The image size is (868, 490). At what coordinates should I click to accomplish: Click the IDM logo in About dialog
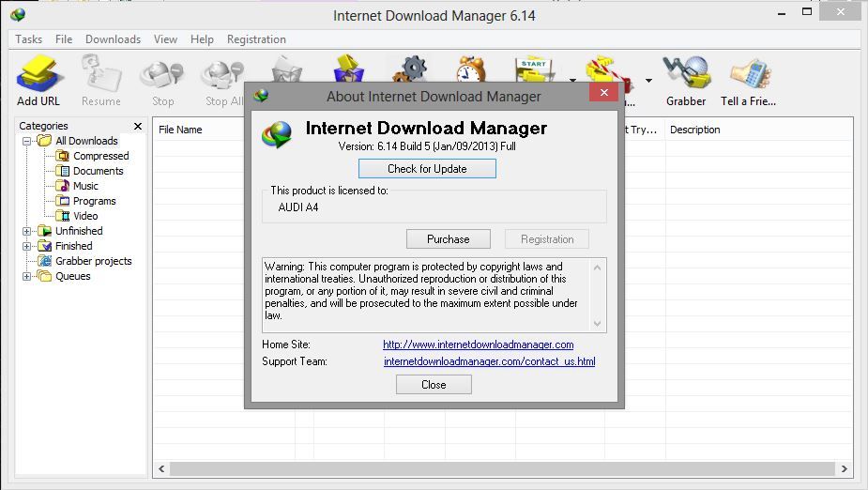coord(277,134)
